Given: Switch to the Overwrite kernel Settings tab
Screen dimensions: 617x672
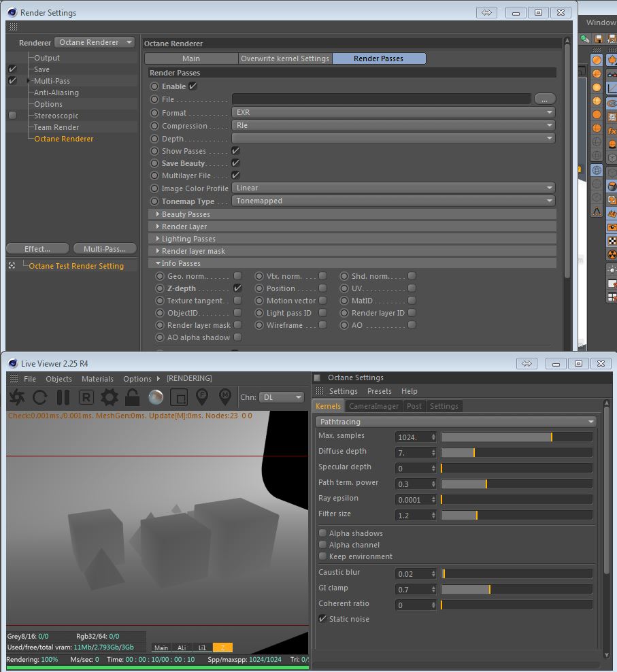Looking at the screenshot, I should [x=285, y=58].
